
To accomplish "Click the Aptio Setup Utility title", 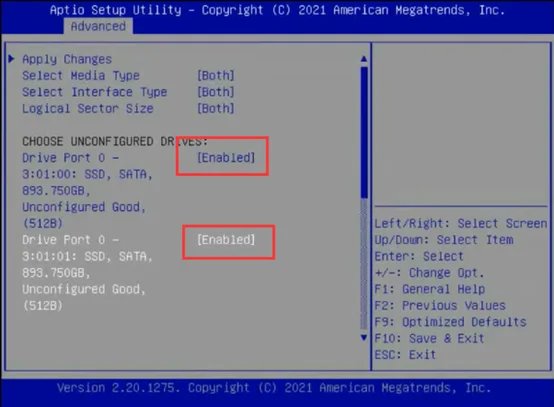I will click(x=277, y=10).
